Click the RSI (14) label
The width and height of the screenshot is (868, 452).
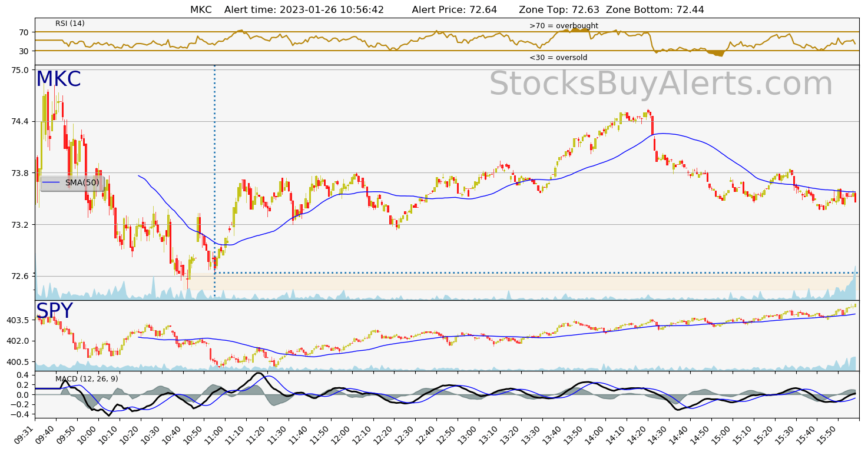point(70,24)
